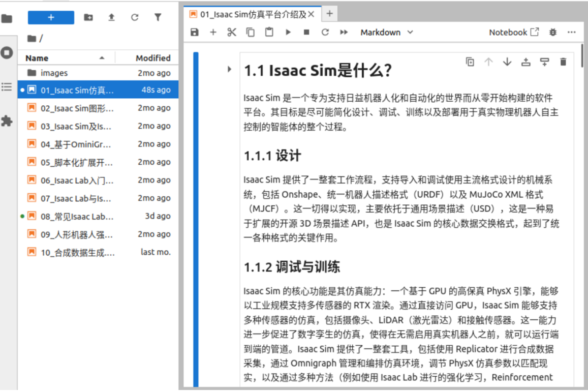Restart kernel and run all cells
Image resolution: width=588 pixels, height=391 pixels.
point(344,32)
